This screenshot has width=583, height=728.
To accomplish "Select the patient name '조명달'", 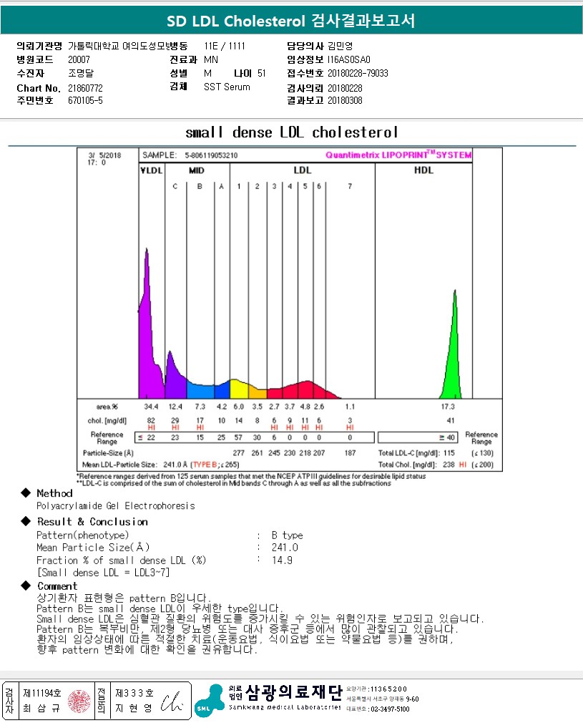I will [81, 73].
